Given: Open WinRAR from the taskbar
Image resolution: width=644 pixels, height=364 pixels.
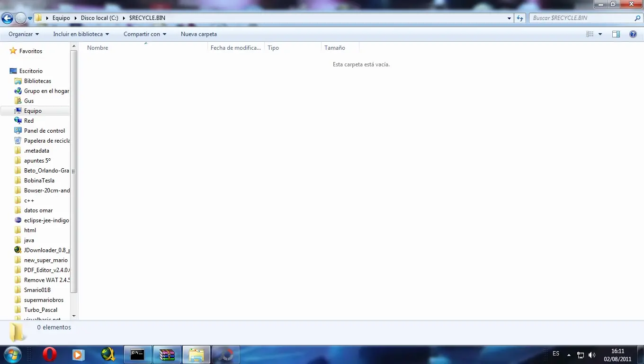Looking at the screenshot, I should click(x=167, y=355).
